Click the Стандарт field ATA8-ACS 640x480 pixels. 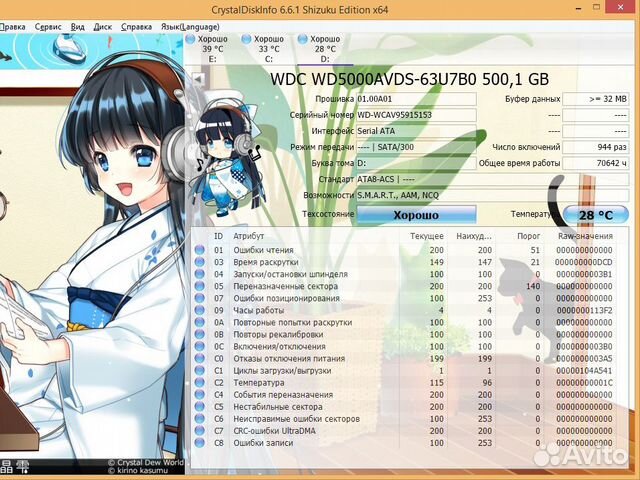click(493, 179)
